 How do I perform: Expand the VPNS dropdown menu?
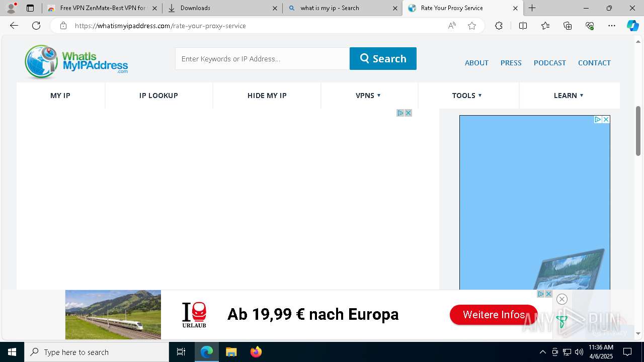368,96
